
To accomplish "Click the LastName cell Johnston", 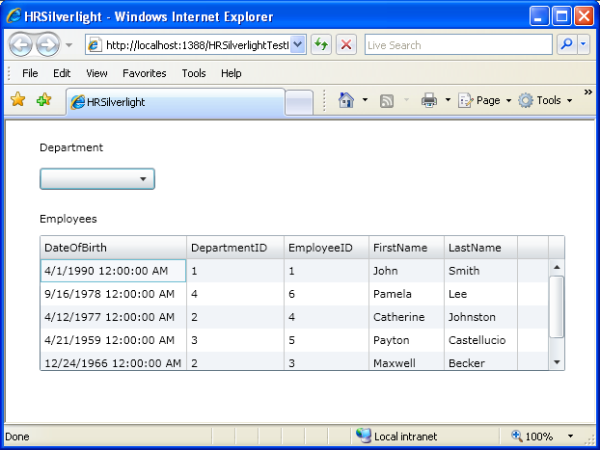I will click(481, 317).
